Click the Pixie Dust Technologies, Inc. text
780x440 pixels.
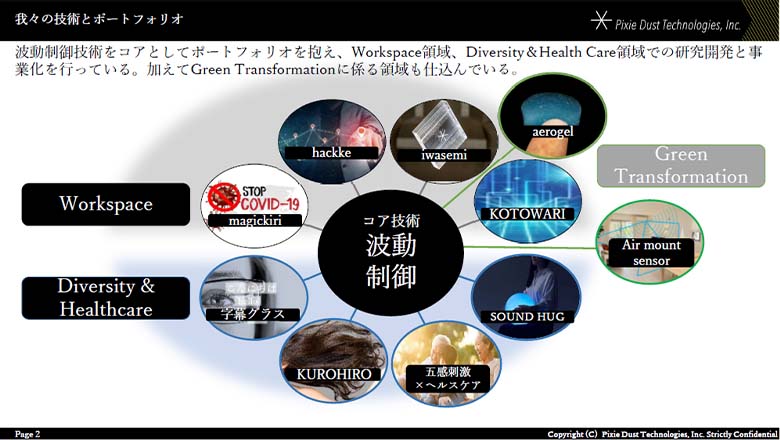click(x=678, y=24)
